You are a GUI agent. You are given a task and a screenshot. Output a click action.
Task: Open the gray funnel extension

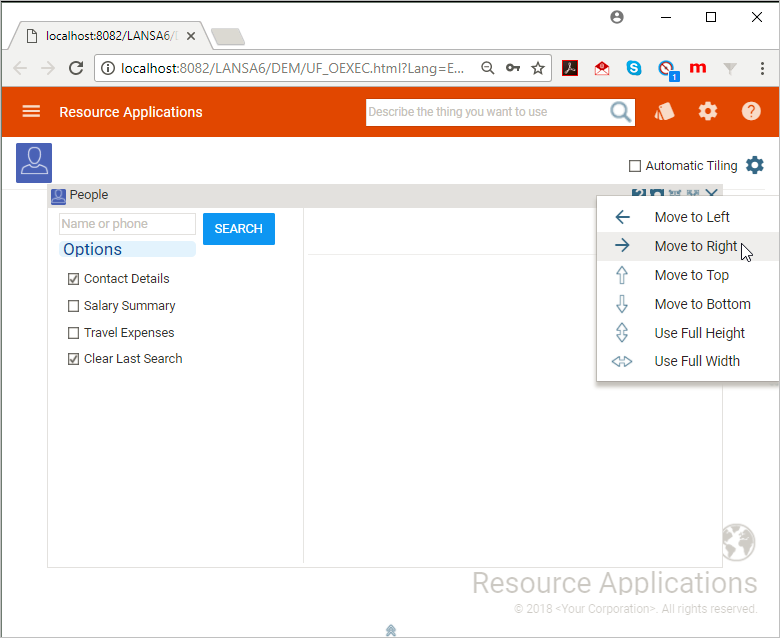tap(730, 69)
